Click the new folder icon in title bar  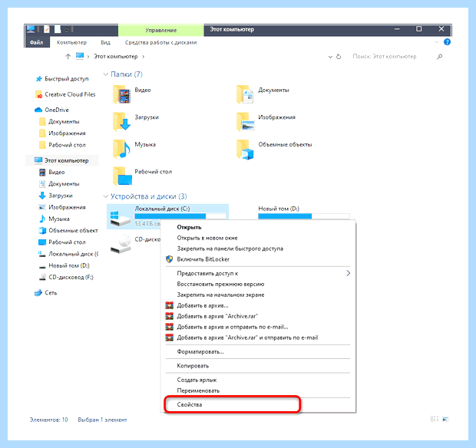pyautogui.click(x=58, y=29)
